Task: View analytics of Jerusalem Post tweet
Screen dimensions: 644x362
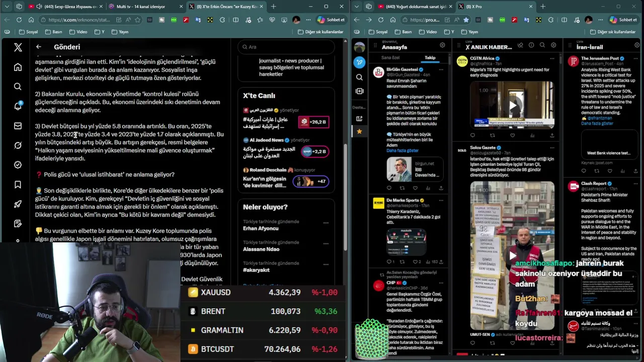Action: tap(623, 171)
